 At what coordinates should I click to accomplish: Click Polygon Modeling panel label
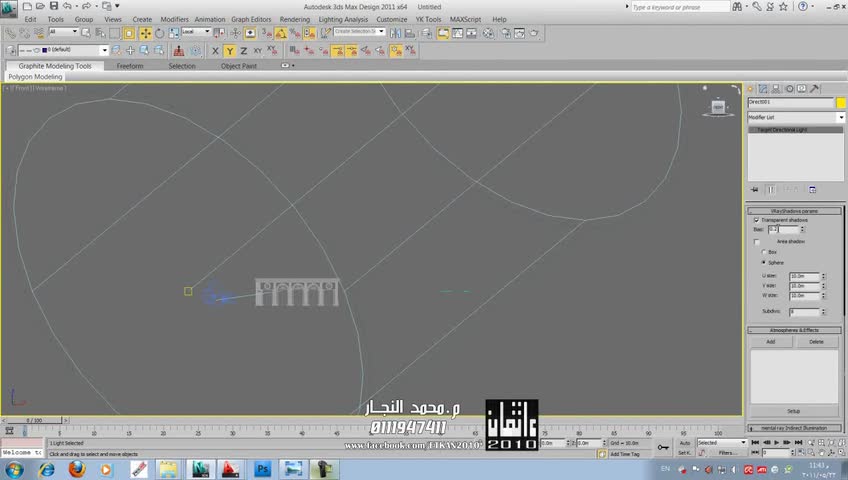(x=35, y=77)
